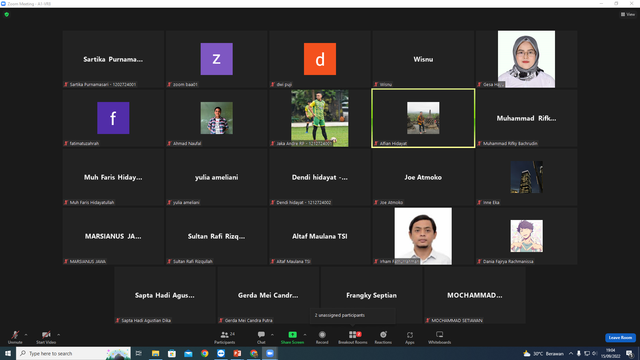Open the View layout menu

tap(628, 14)
